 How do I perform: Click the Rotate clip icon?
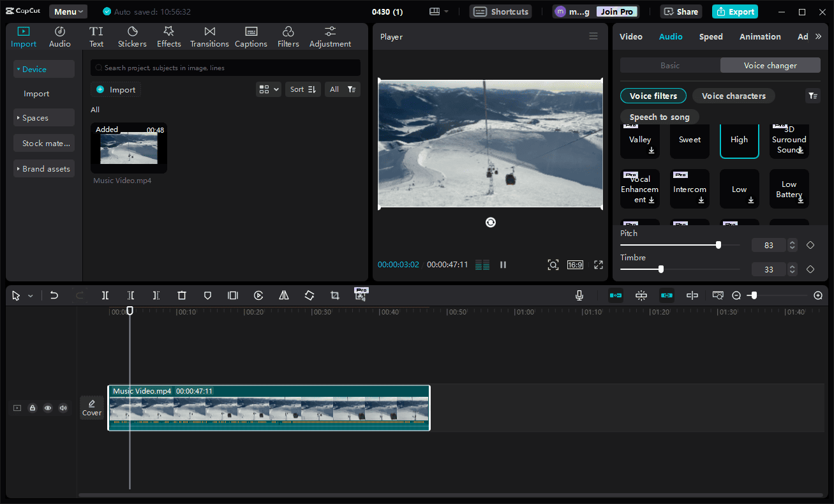point(309,295)
